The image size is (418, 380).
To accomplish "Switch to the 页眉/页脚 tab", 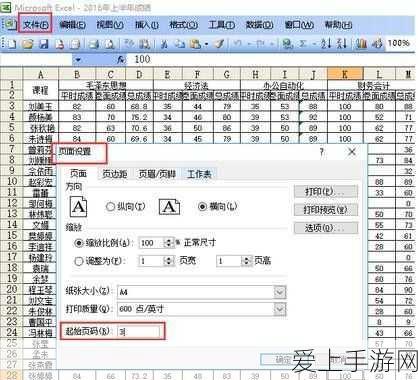I will [x=157, y=173].
